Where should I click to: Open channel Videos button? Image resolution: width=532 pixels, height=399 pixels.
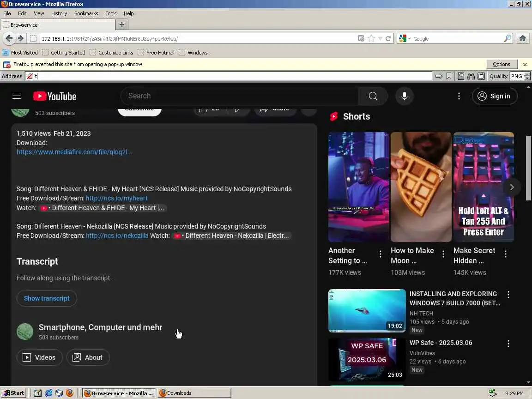[x=39, y=357]
